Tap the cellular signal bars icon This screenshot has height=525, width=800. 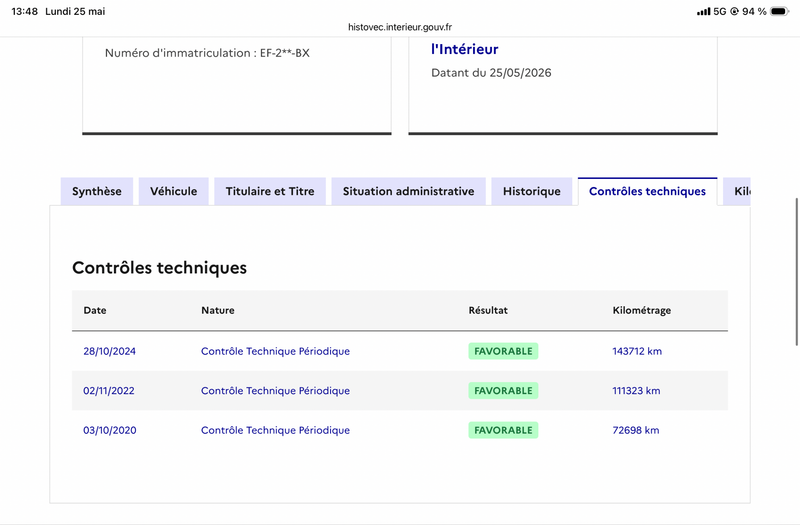(x=704, y=11)
